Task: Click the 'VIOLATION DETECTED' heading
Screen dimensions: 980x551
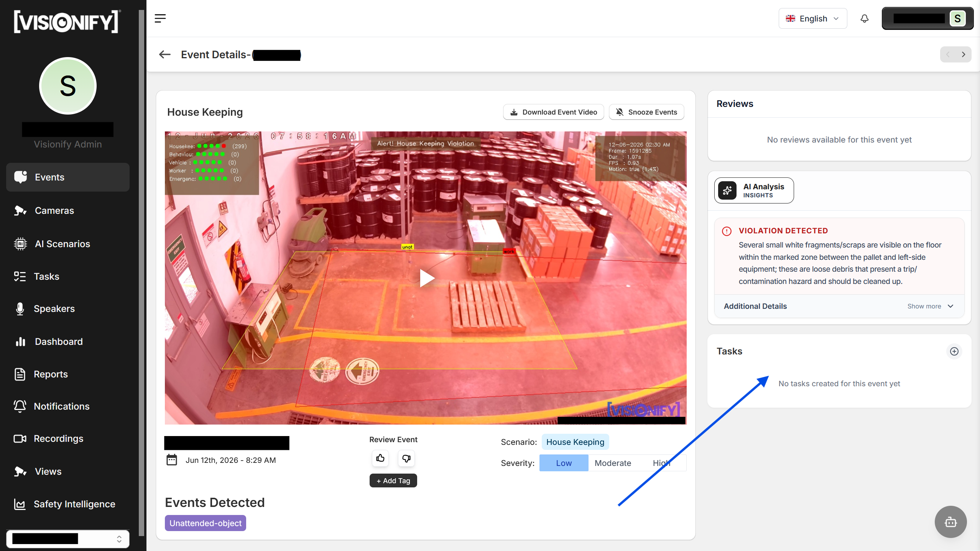Action: click(783, 231)
